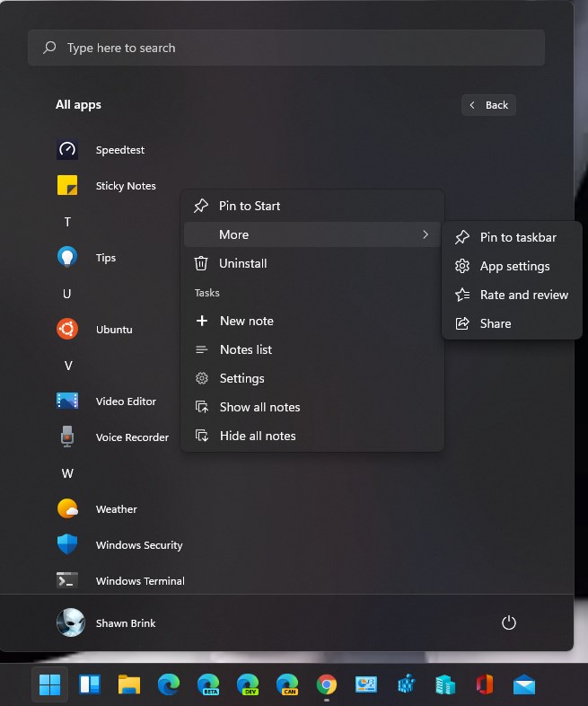Open the Ubuntu app icon
This screenshot has height=706, width=588.
(67, 329)
